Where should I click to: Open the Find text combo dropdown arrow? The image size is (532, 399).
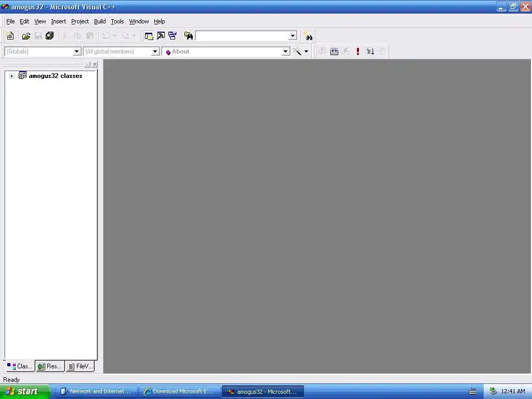coord(293,36)
